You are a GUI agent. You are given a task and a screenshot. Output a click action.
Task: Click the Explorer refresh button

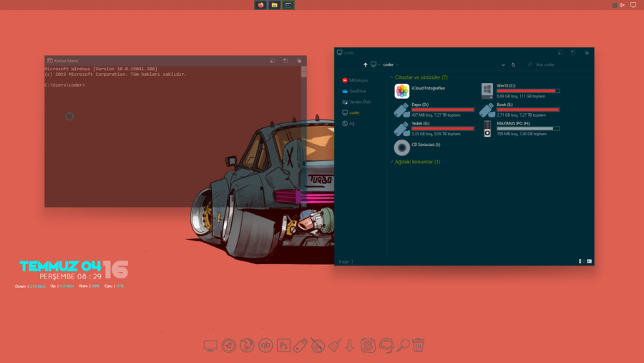[514, 64]
